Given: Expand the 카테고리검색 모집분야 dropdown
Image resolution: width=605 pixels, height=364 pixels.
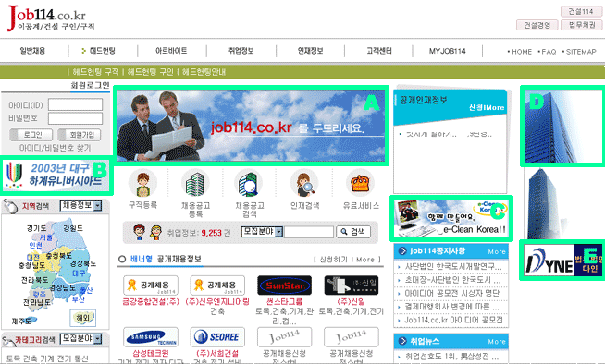Looking at the screenshot, I should click(x=80, y=338).
